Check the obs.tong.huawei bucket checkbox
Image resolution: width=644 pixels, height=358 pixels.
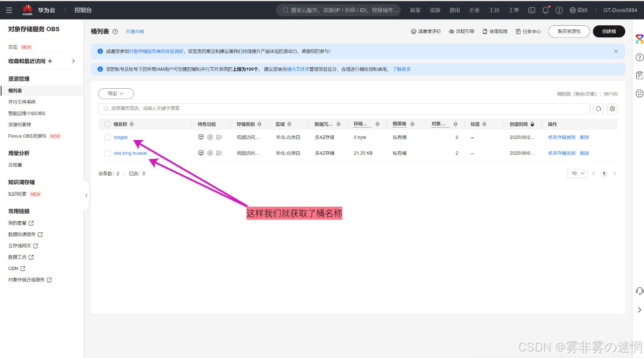107,153
